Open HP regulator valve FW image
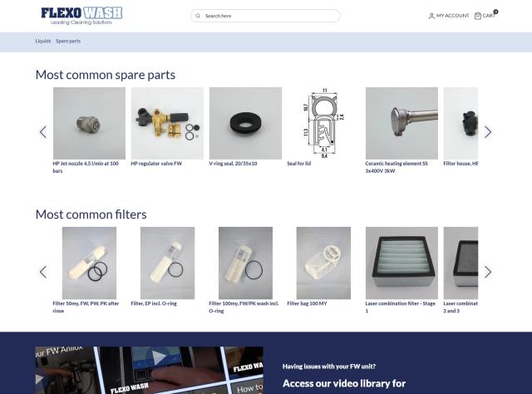The height and width of the screenshot is (394, 532). point(167,123)
